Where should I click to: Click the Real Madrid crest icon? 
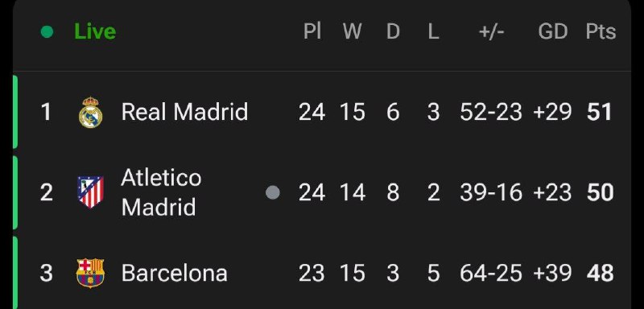coord(90,112)
